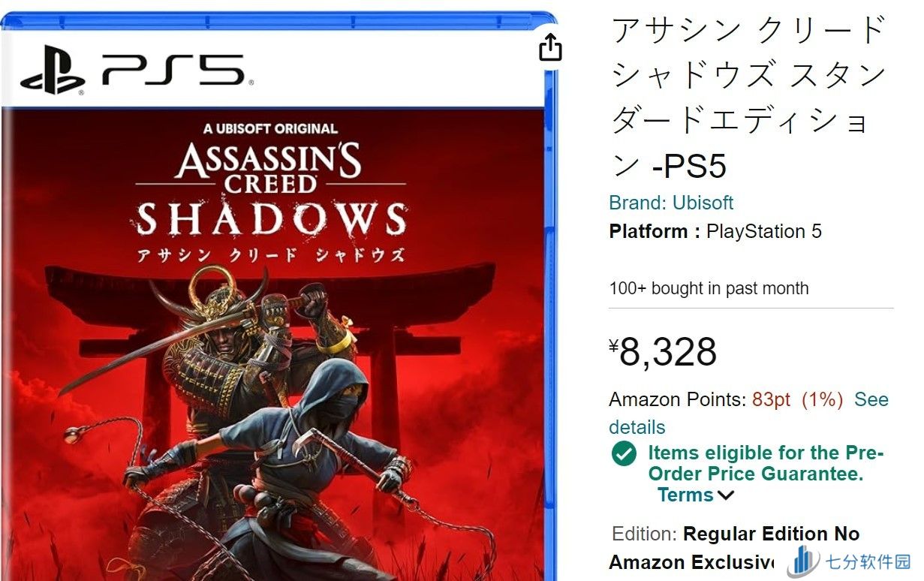Click the PS5 wordmark on case header

coord(173,70)
